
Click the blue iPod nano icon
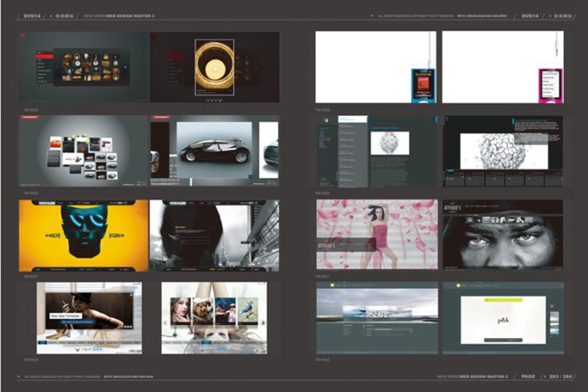(424, 84)
